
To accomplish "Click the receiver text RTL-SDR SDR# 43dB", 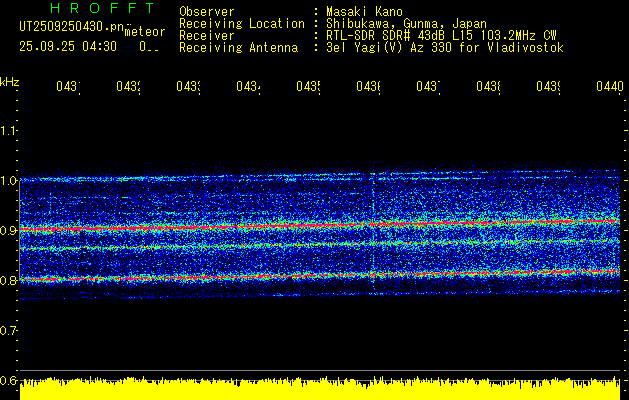I will click(387, 36).
